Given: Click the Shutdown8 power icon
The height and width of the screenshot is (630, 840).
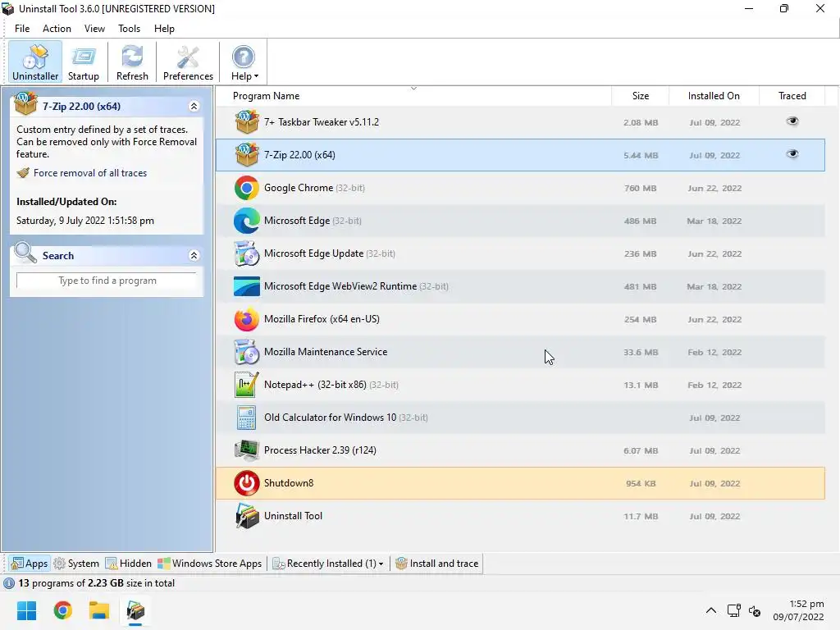Looking at the screenshot, I should pyautogui.click(x=246, y=483).
